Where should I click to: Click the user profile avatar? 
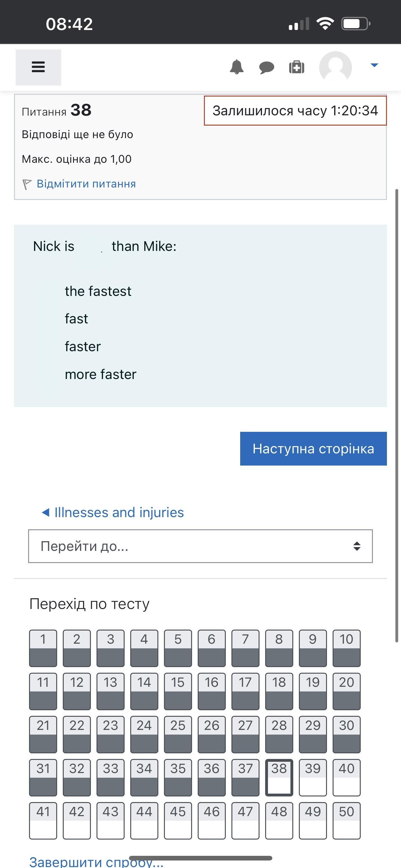335,67
